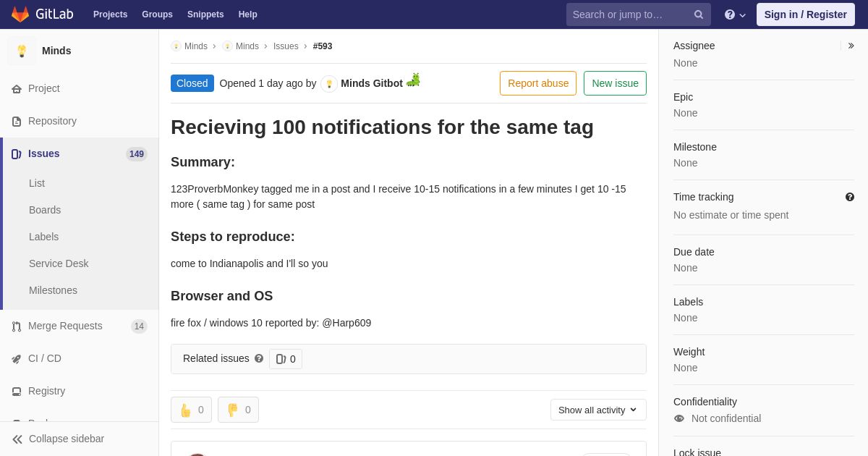The height and width of the screenshot is (456, 868).
Task: Collapse the right sidebar with chevrons
Action: (851, 46)
